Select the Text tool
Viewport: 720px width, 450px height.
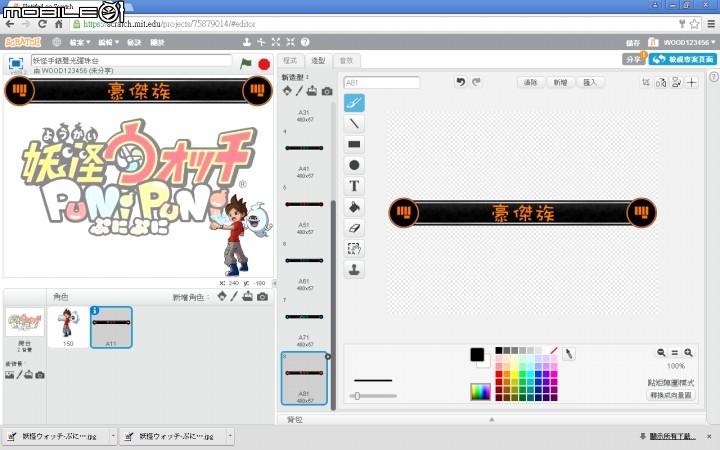354,186
